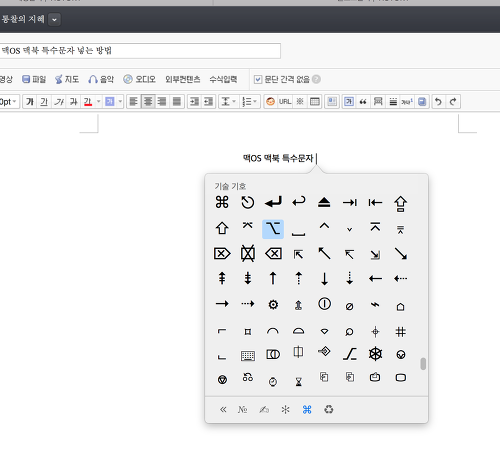Viewport: 500px width, 451px height.
Task: Toggle italic text formatting
Action: 59,101
